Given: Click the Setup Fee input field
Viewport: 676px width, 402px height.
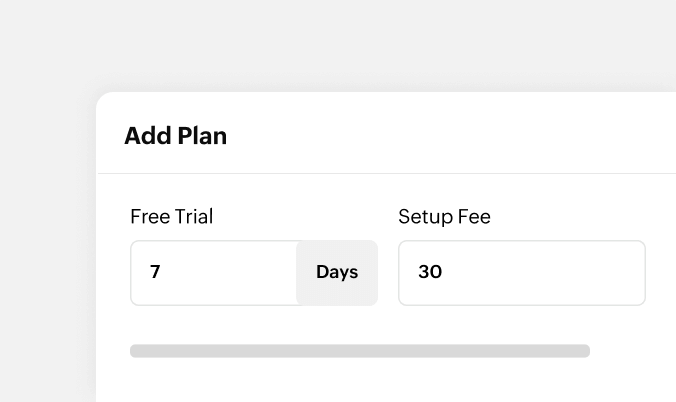Looking at the screenshot, I should point(521,272).
